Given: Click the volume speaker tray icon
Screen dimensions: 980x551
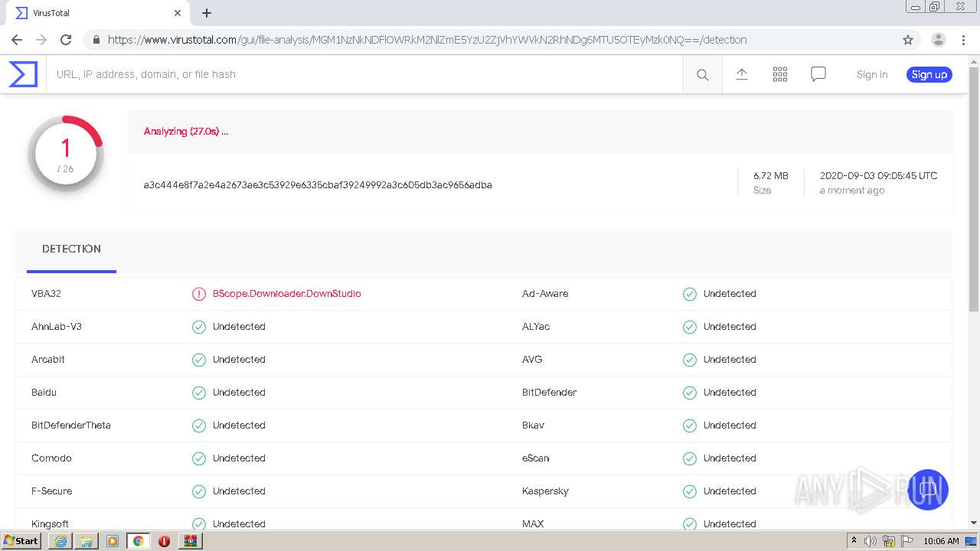Looking at the screenshot, I should click(871, 541).
